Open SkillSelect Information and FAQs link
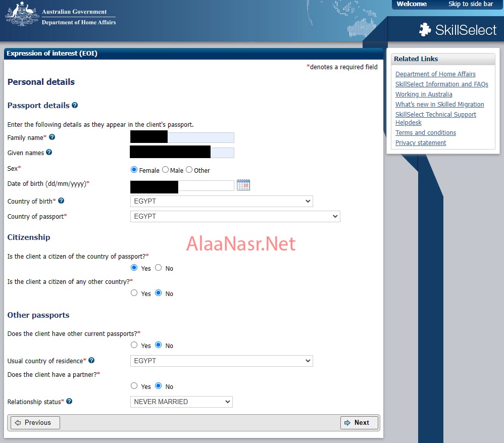 pos(441,84)
